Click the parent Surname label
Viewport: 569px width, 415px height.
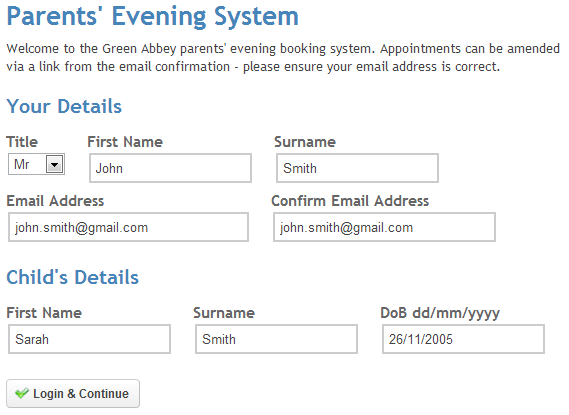tap(305, 142)
